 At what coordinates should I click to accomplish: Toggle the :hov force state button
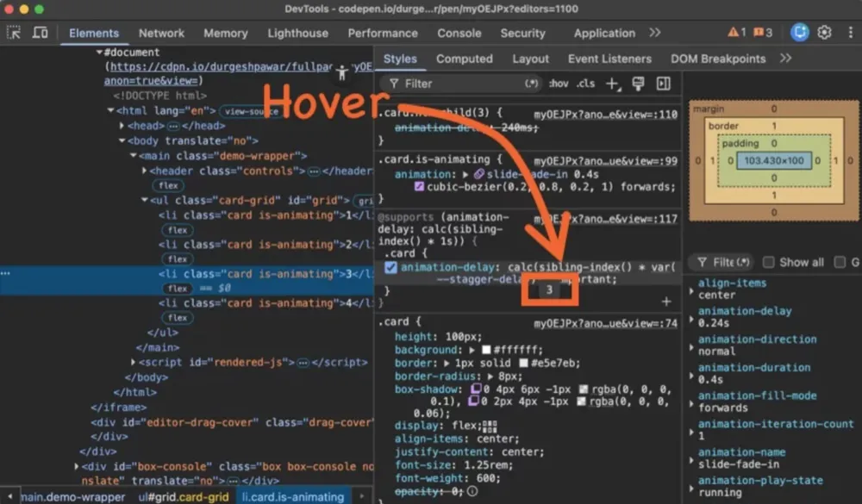click(x=559, y=84)
